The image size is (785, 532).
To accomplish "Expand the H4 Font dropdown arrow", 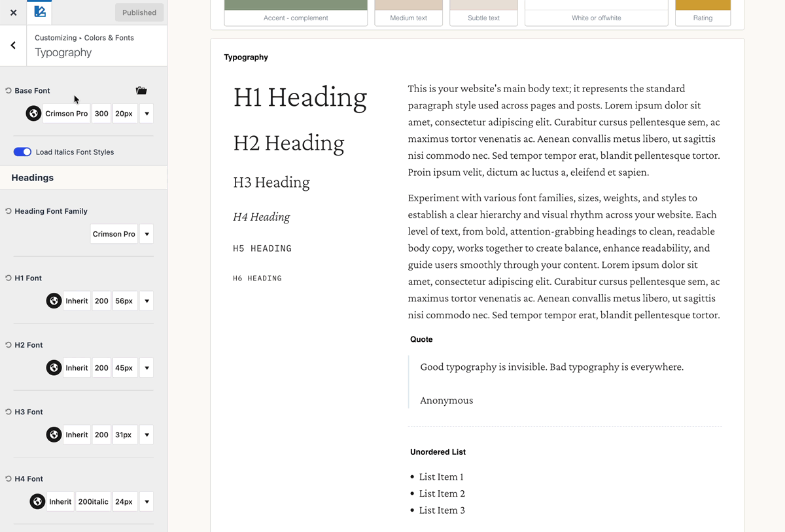I will [x=147, y=502].
